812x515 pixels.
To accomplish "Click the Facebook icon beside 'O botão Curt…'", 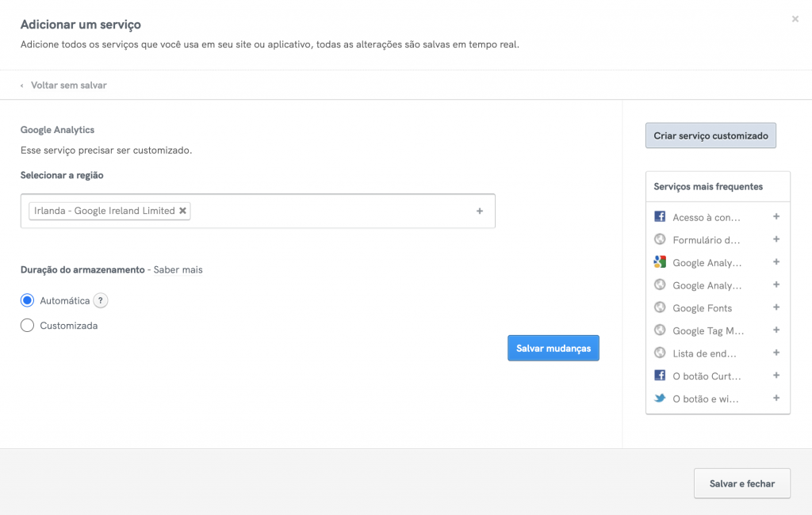I will pyautogui.click(x=660, y=376).
